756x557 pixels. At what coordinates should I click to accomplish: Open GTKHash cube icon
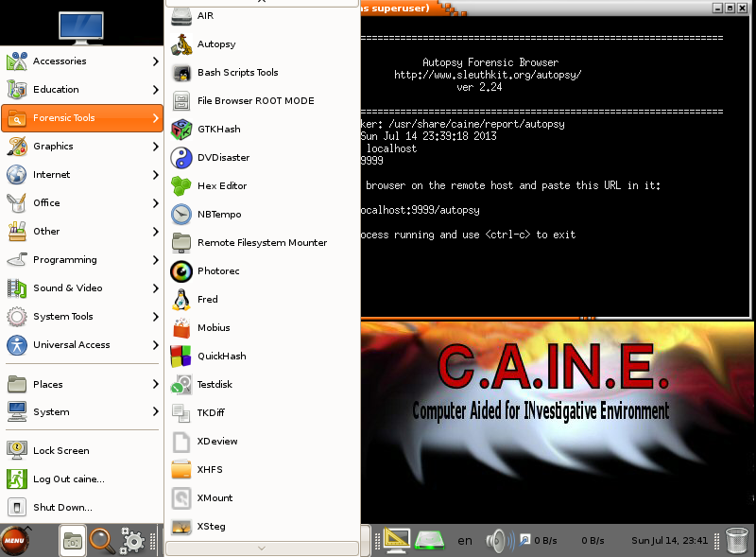(x=181, y=130)
